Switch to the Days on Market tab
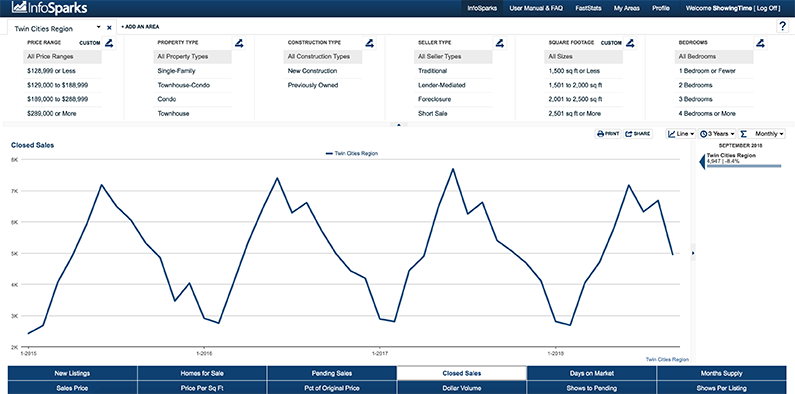This screenshot has height=394, width=795. 592,373
